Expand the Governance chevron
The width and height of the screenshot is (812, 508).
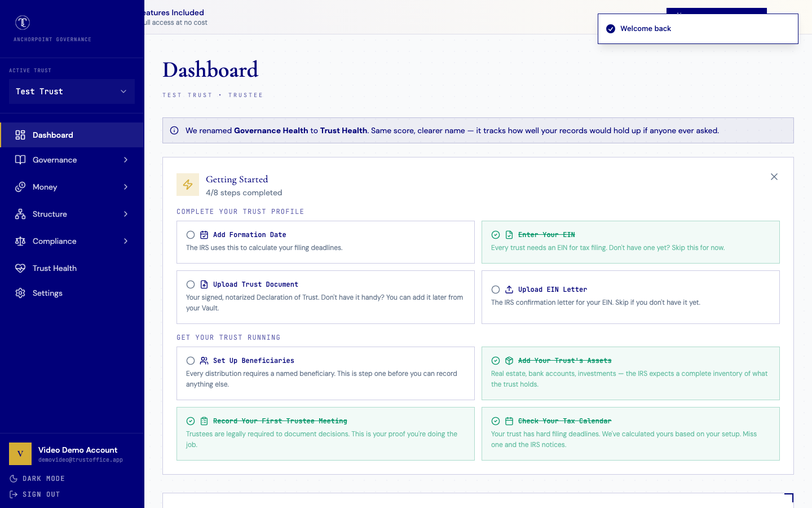coord(126,160)
